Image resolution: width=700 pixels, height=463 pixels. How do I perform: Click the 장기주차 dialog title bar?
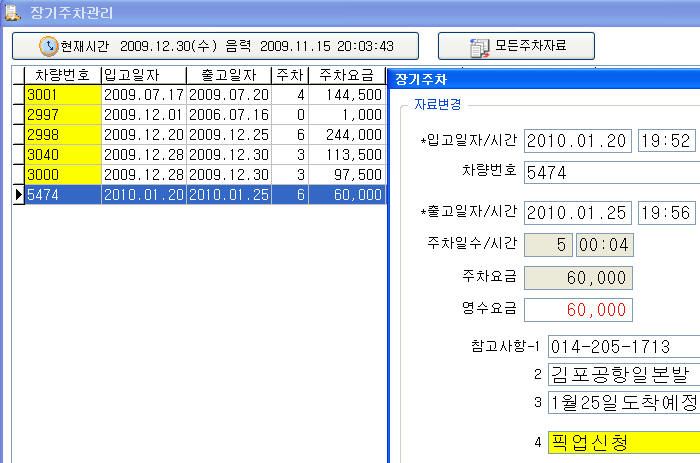tap(545, 79)
